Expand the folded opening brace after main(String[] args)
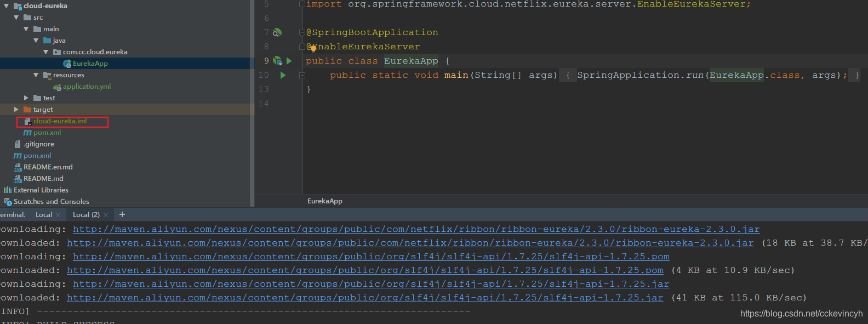The height and width of the screenshot is (324, 868). click(568, 75)
